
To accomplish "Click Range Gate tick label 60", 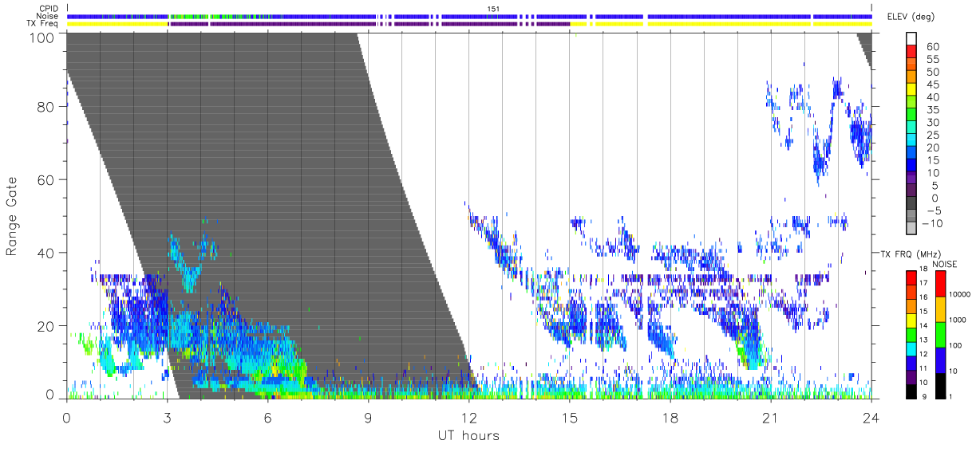I will 46,179.
